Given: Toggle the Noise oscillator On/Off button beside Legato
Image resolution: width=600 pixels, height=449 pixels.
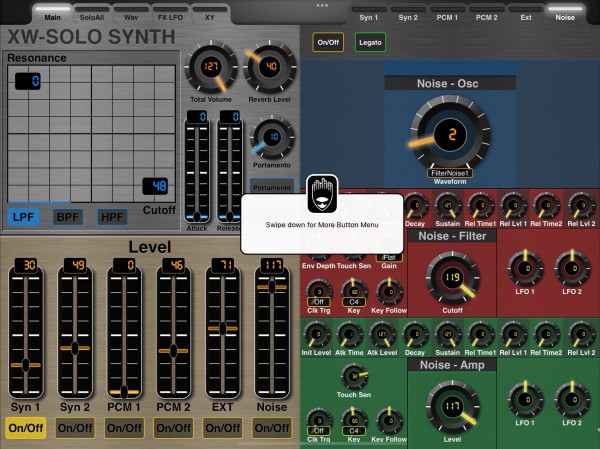Looking at the screenshot, I should (328, 42).
